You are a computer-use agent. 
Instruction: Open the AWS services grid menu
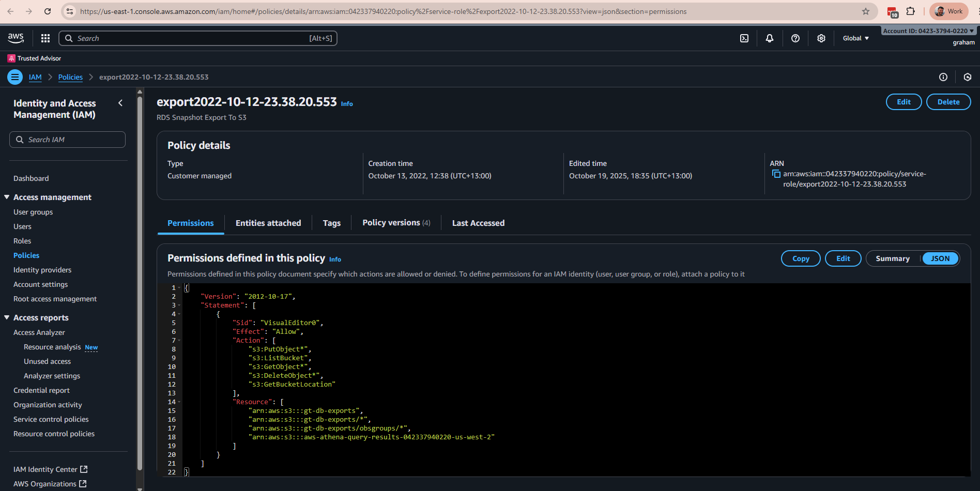[45, 38]
